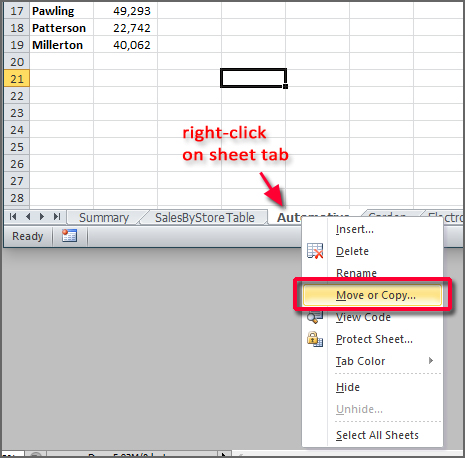The image size is (465, 458).
Task: Click next sheet tab navigation arrow
Action: click(42, 217)
